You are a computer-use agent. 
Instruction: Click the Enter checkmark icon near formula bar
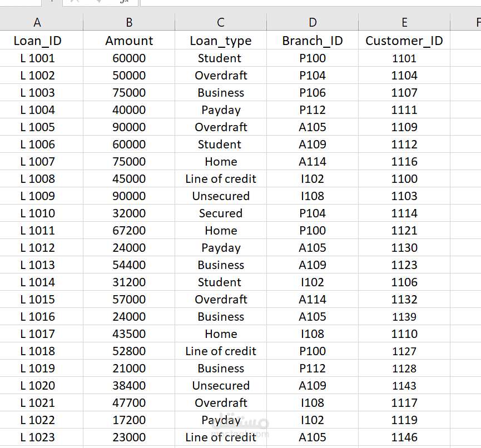coord(98,3)
